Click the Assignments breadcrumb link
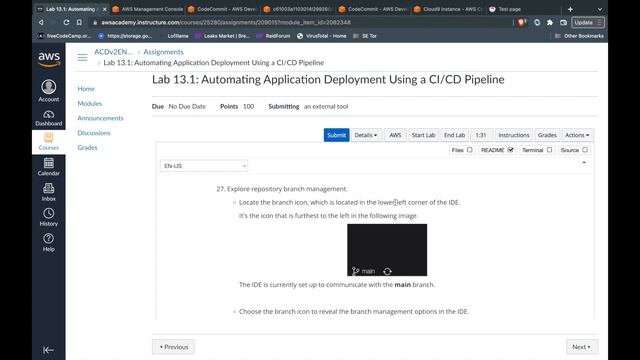 pos(163,52)
